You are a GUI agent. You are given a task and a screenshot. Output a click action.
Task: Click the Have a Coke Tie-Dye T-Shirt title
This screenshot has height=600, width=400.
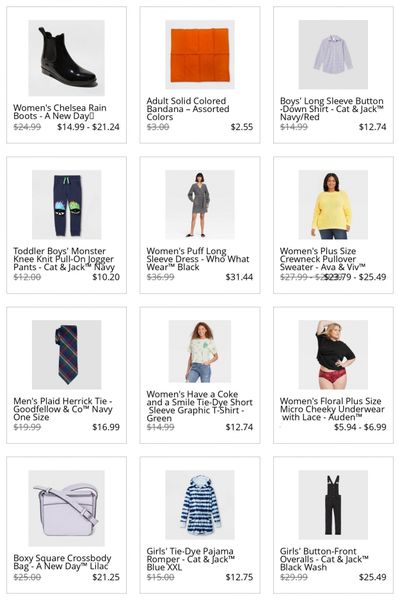coord(199,406)
